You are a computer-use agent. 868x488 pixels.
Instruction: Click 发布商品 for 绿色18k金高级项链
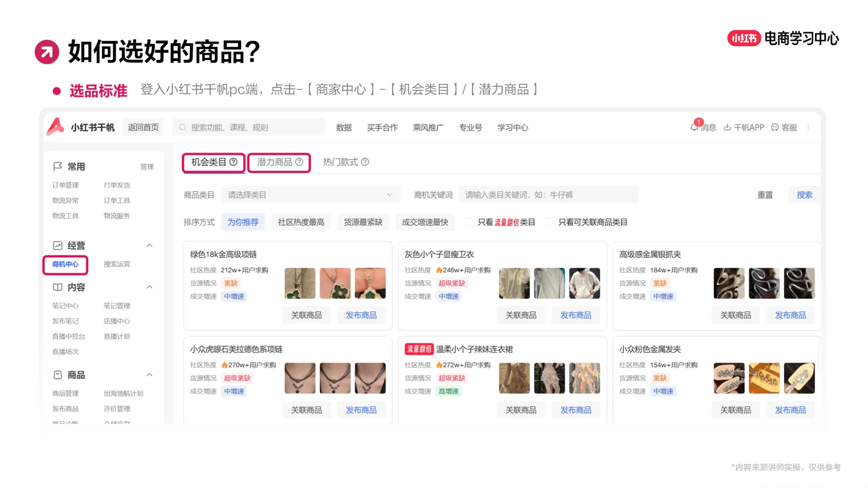[361, 315]
